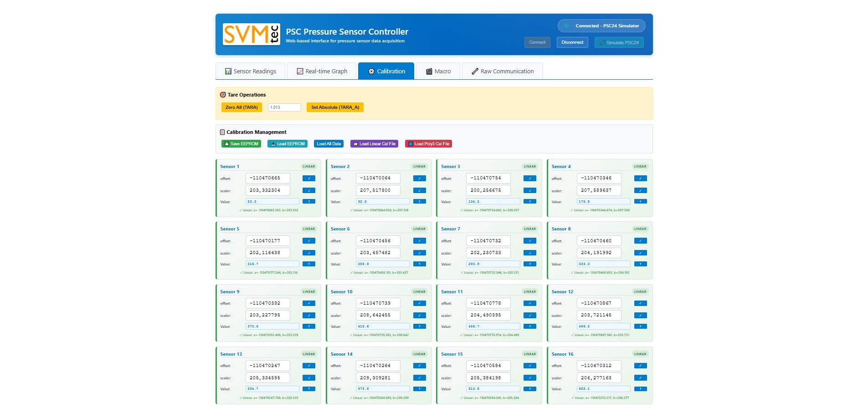This screenshot has height=408, width=868.
Task: Focus the tare absolute pressure input field
Action: pyautogui.click(x=284, y=107)
